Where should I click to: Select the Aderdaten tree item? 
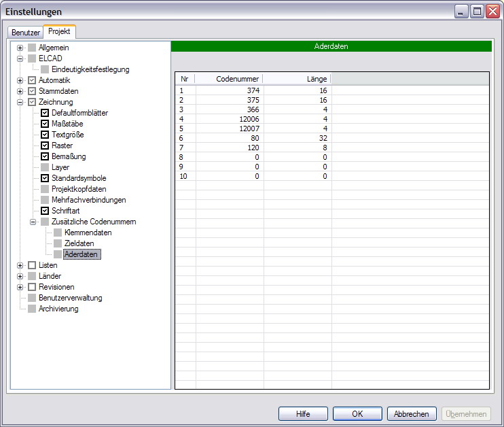click(82, 254)
